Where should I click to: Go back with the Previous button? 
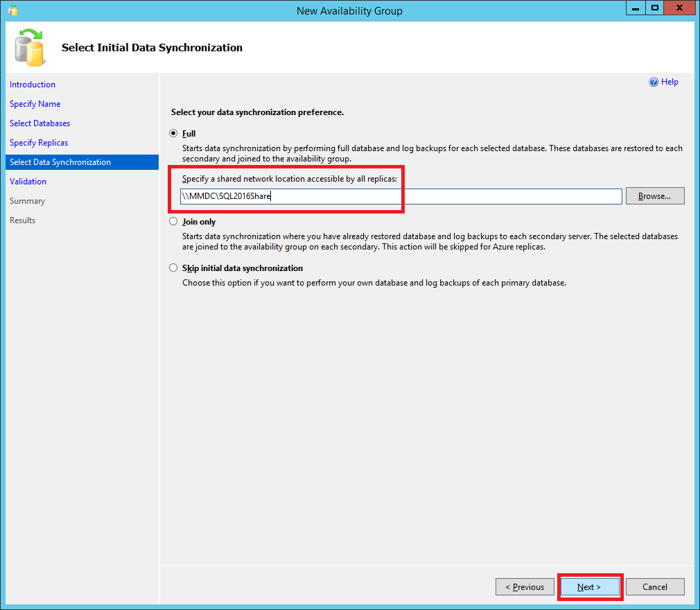525,587
